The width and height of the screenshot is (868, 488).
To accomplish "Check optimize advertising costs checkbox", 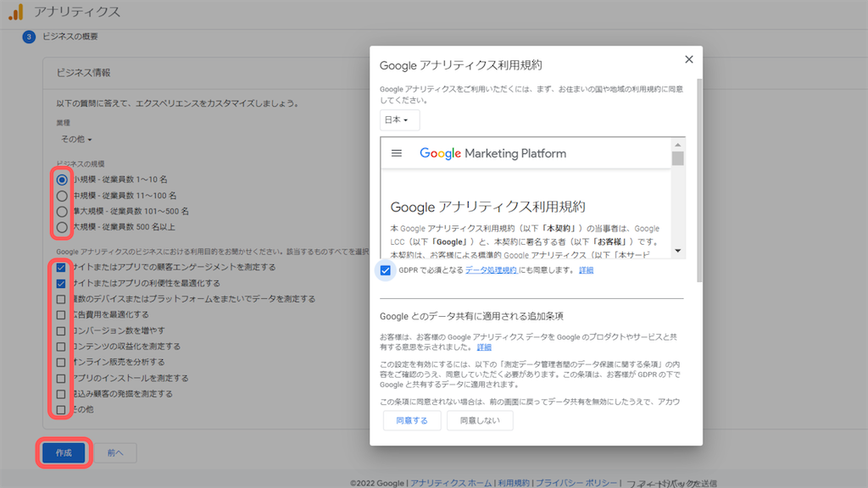I will coord(61,315).
